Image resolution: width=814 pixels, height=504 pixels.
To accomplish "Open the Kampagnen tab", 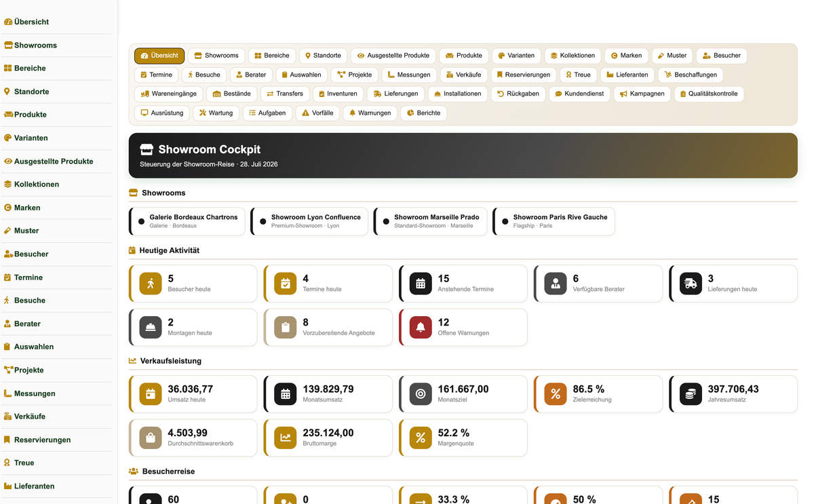I will 642,94.
